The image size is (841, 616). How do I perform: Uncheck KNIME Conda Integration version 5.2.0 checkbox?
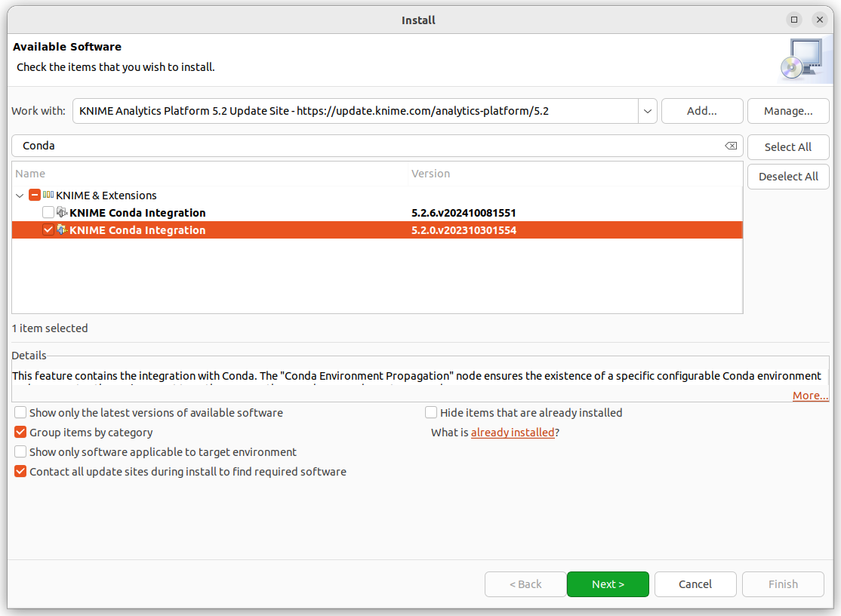coord(48,230)
